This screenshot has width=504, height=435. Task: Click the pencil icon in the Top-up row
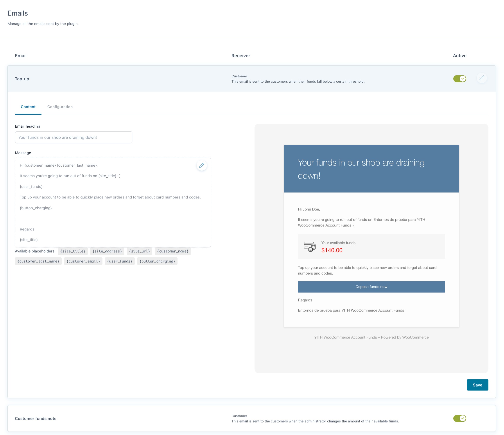click(482, 78)
